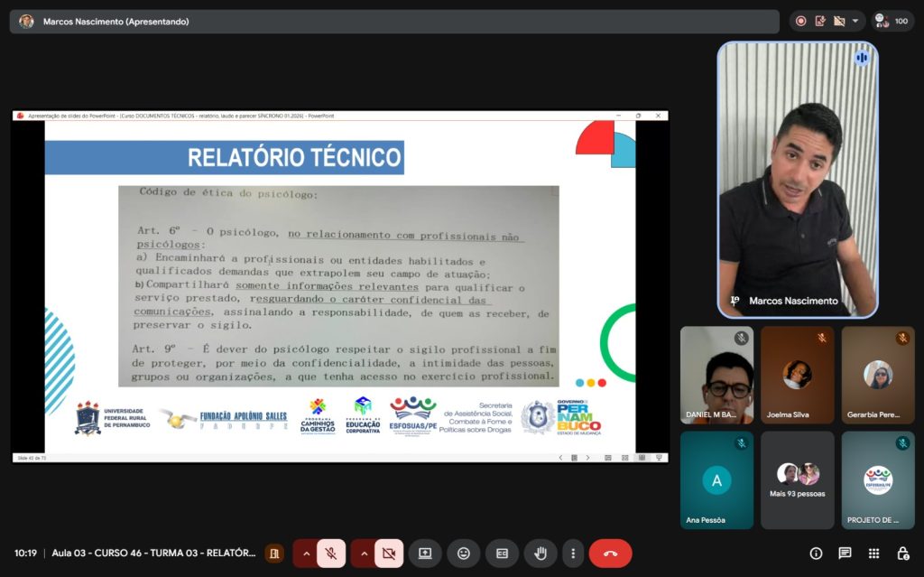Click the red leave call button
Screen dimensions: 924x577
point(610,554)
